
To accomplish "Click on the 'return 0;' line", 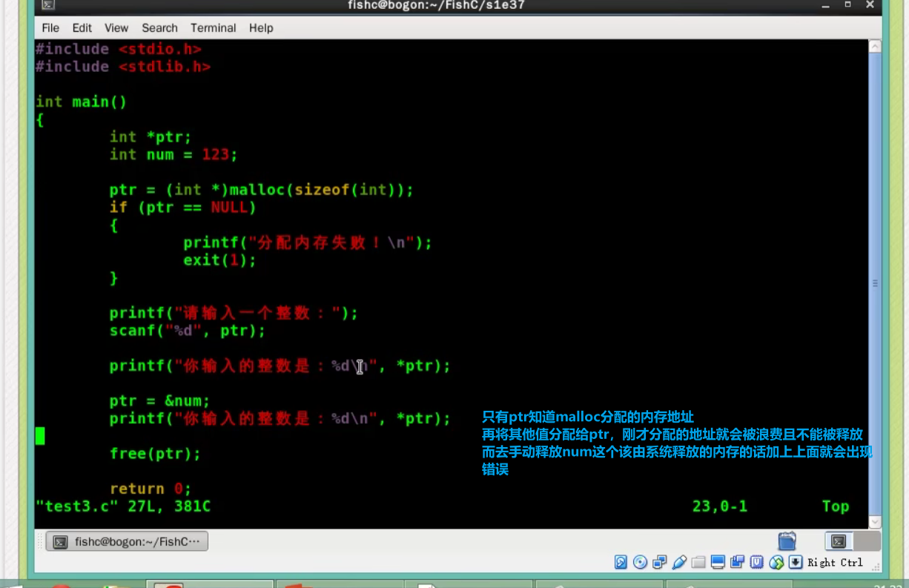I will point(151,489).
